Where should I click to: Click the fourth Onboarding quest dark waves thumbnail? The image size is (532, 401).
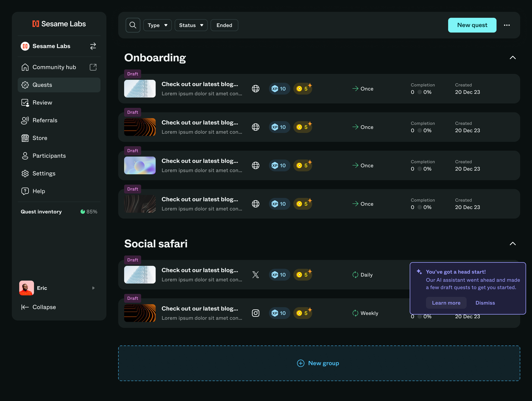pyautogui.click(x=140, y=204)
